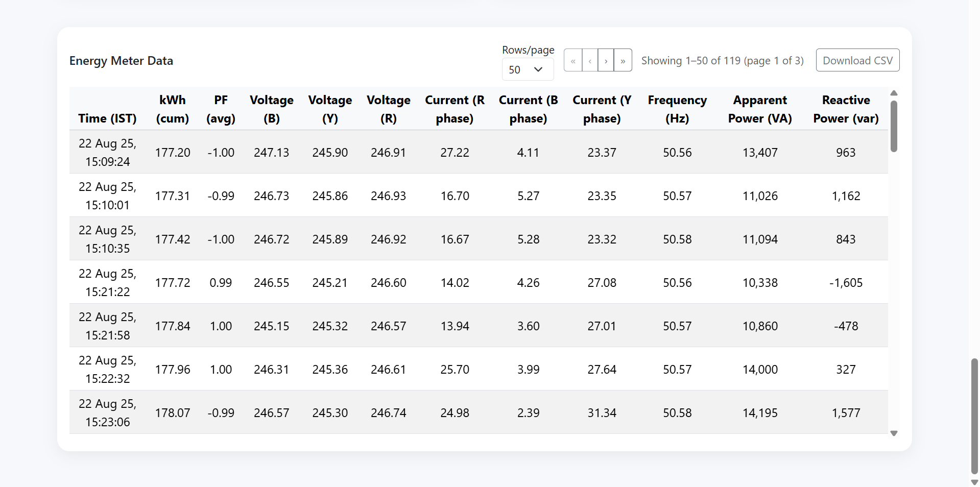The image size is (980, 487).
Task: Select the Energy Meter Data heading
Action: click(121, 60)
